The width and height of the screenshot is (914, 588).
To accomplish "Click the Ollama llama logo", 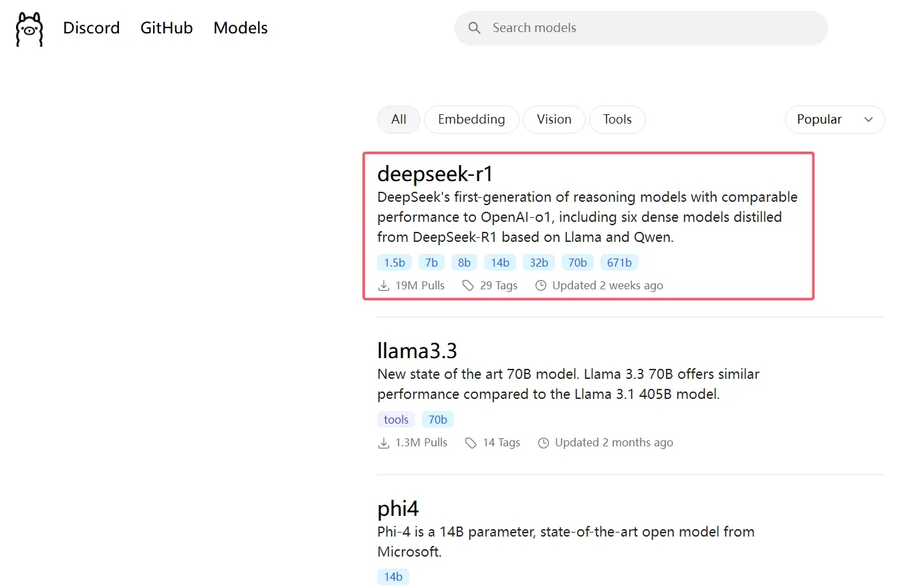I will (29, 29).
